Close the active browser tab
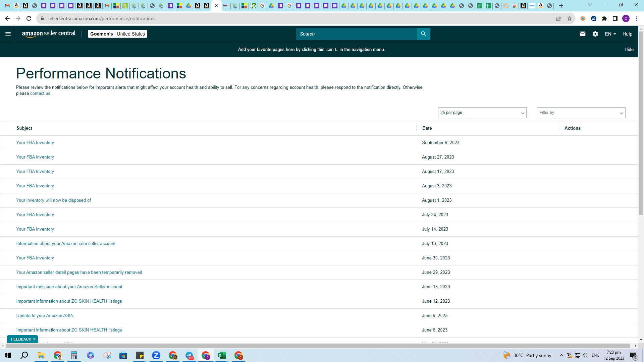The width and height of the screenshot is (644, 362). [x=216, y=6]
